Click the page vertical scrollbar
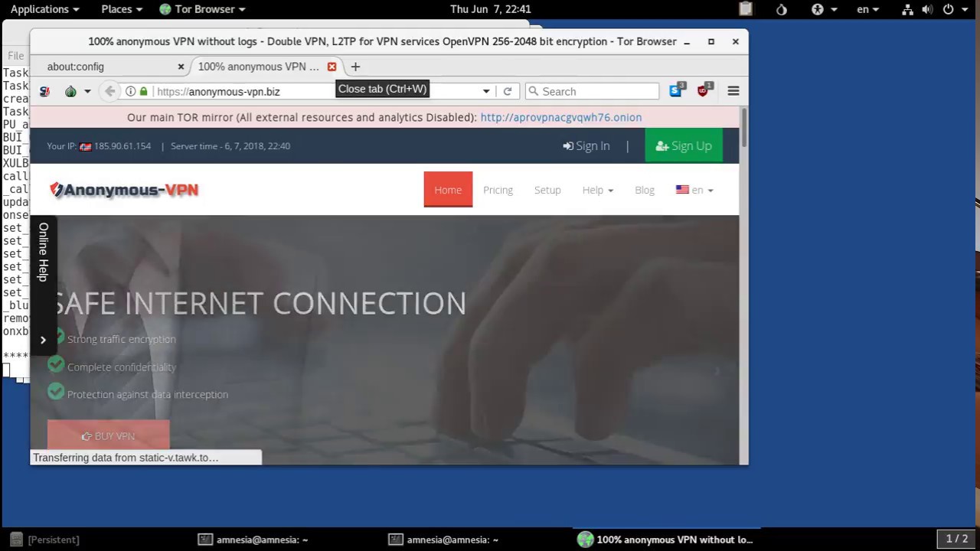The height and width of the screenshot is (551, 980). coord(743,126)
